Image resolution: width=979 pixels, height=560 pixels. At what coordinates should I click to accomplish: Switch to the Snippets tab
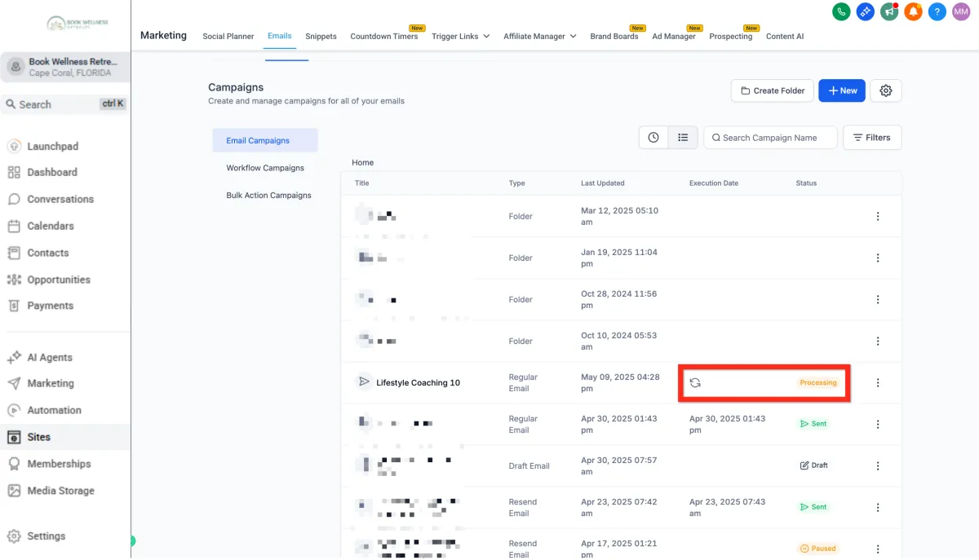tap(321, 36)
